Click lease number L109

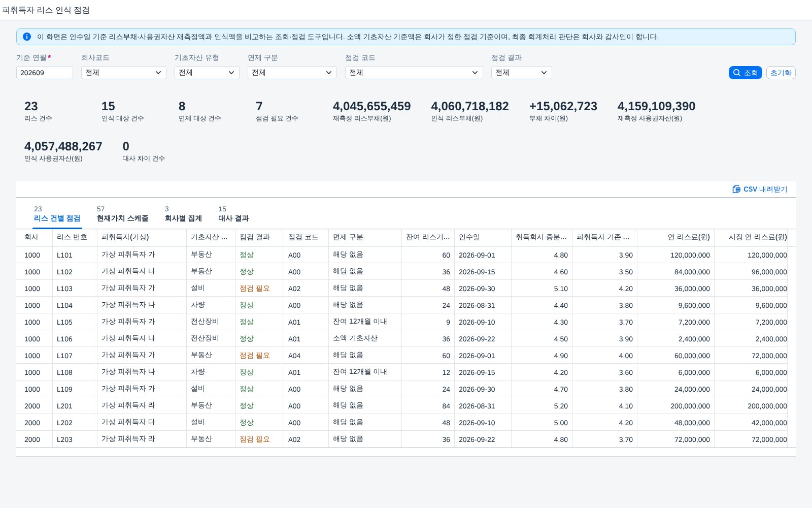[64, 389]
